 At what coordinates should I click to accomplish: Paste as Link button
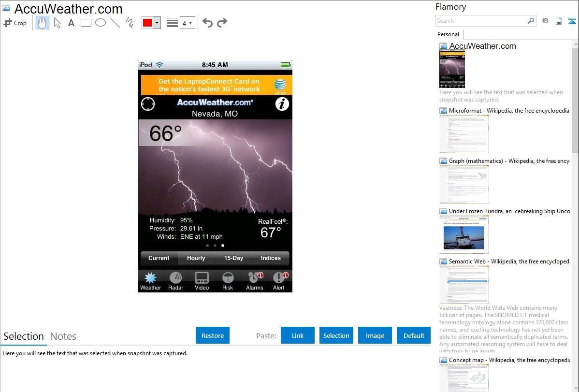coord(298,335)
